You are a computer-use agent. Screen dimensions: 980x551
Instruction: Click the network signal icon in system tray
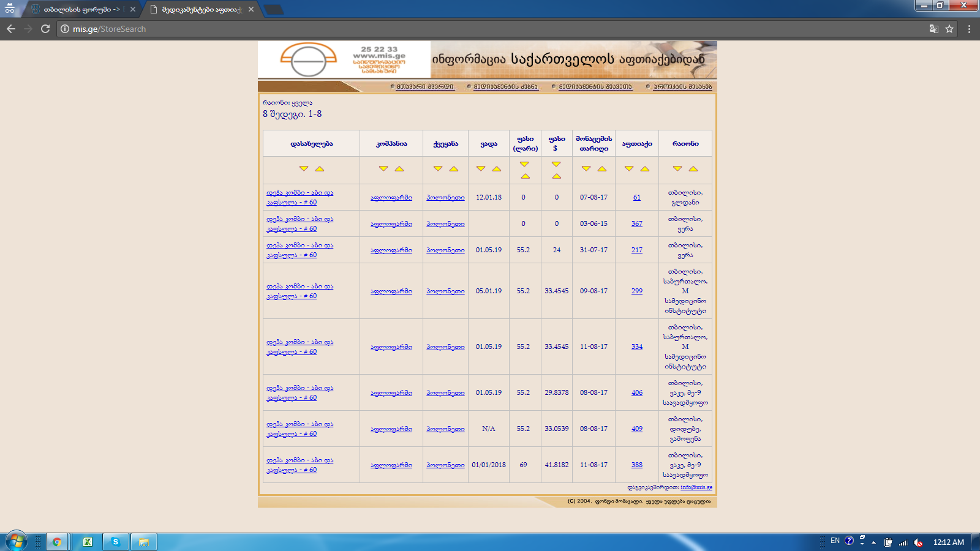pos(903,542)
